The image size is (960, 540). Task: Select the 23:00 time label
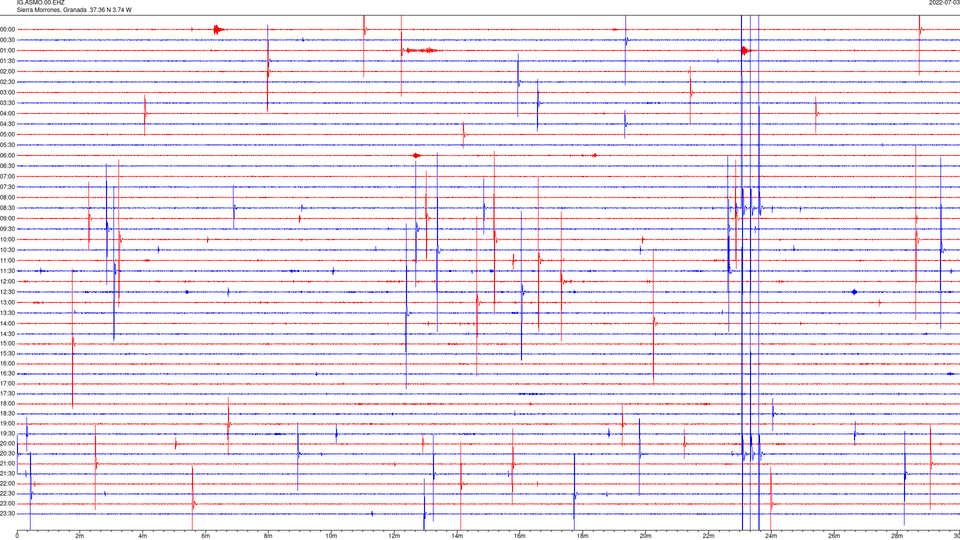8,503
